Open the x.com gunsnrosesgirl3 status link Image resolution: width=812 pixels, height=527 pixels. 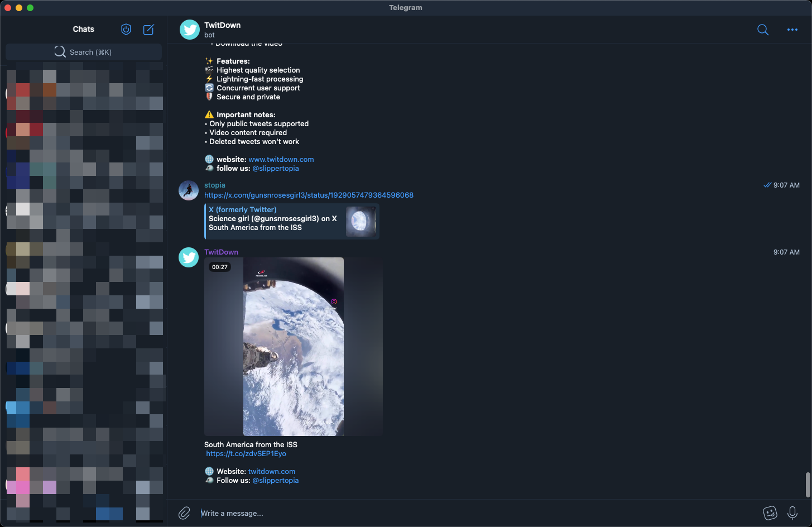pos(309,195)
